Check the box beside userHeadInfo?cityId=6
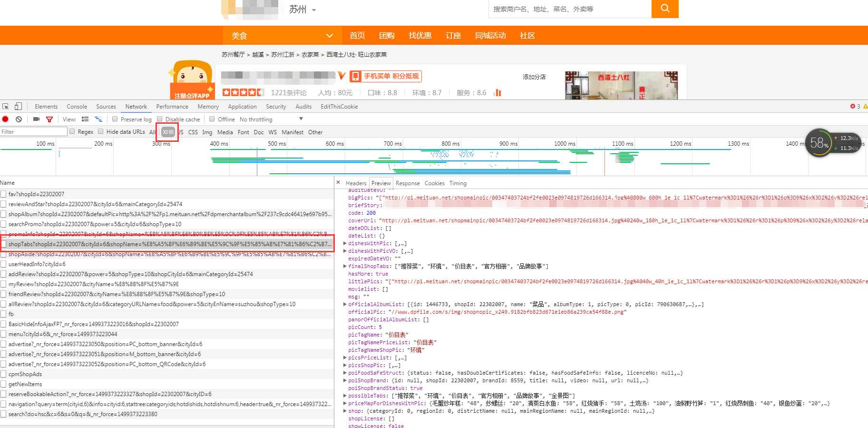This screenshot has width=868, height=428. 4,264
